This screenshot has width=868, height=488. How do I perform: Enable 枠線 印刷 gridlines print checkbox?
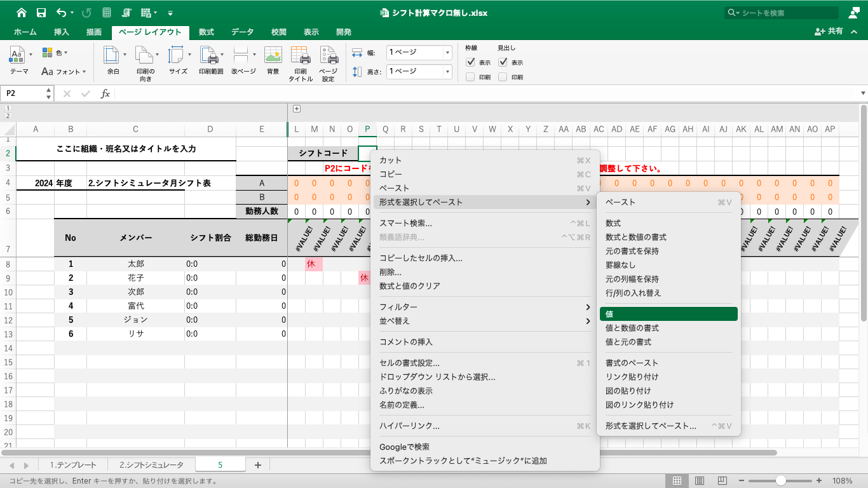[x=470, y=77]
